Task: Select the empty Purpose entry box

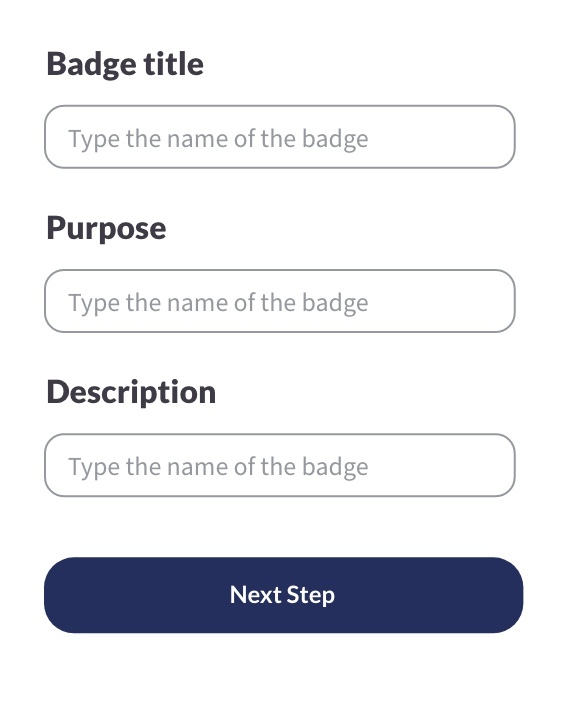Action: 280,301
